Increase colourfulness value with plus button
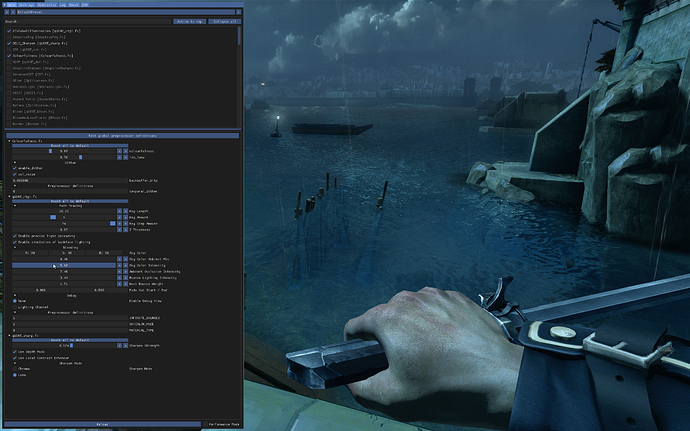This screenshot has width=690, height=431. [x=125, y=151]
